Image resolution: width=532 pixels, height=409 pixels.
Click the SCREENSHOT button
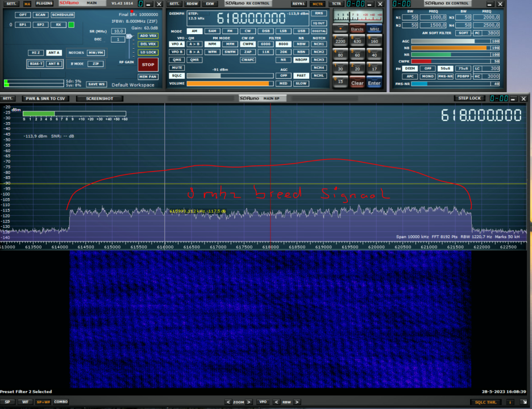pyautogui.click(x=99, y=98)
